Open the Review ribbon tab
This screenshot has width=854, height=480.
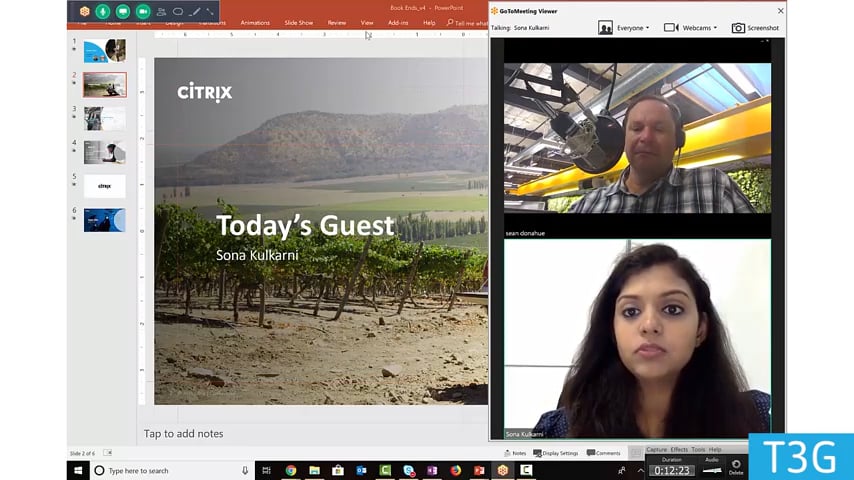pos(337,23)
